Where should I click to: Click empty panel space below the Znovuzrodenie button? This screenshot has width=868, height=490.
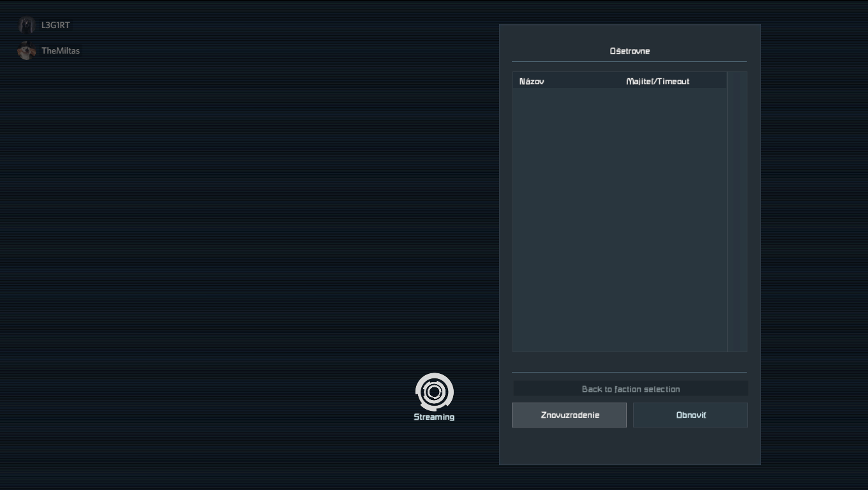(x=569, y=446)
